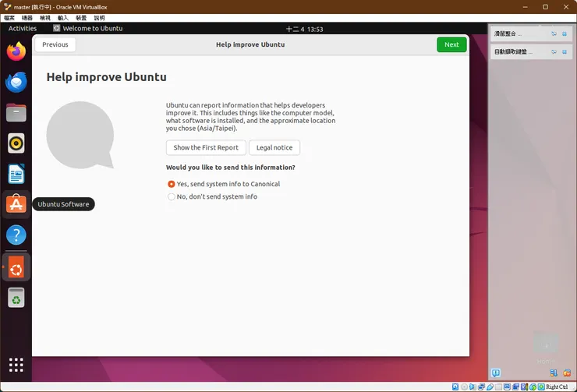Open the Legal notice button
The image size is (577, 392).
(x=274, y=147)
